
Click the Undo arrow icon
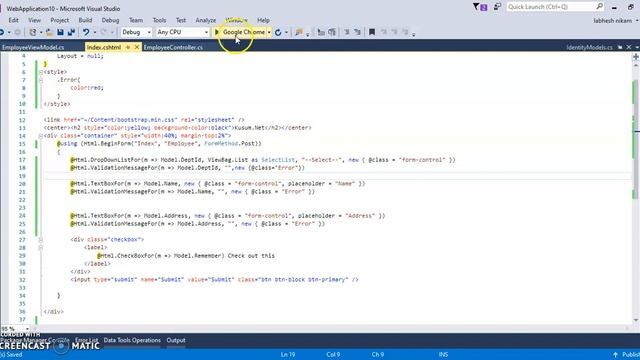(86, 32)
